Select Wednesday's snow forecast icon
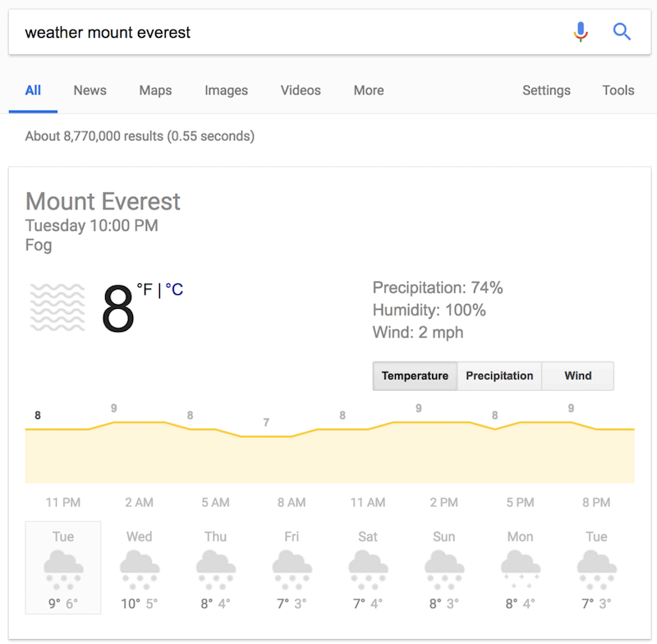The image size is (657, 644). (x=139, y=571)
